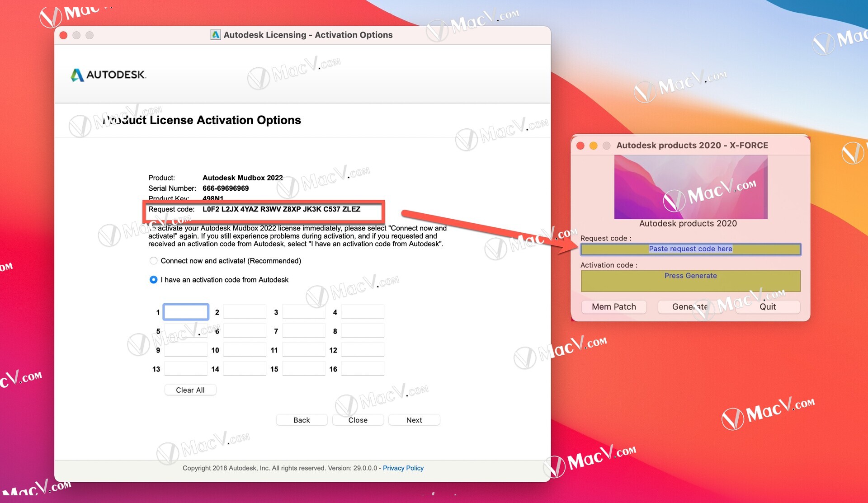Click activation code field 4

363,312
